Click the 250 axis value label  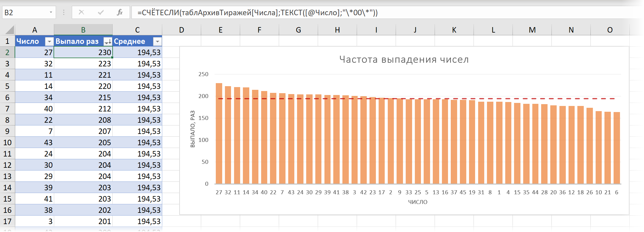click(203, 74)
